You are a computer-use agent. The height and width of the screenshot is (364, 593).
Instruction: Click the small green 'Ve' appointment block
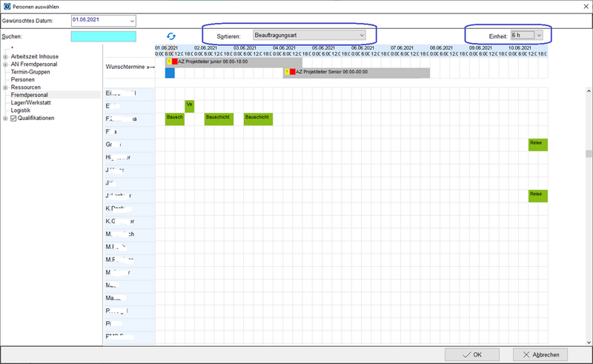click(189, 105)
